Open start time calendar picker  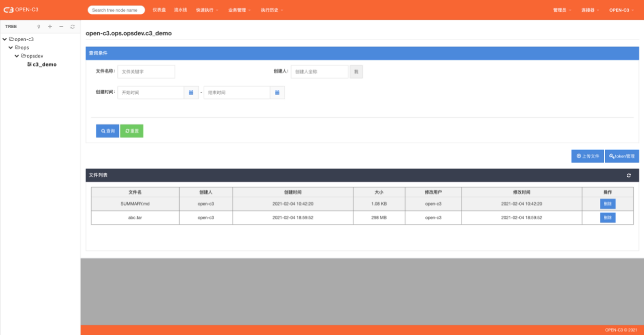[191, 92]
